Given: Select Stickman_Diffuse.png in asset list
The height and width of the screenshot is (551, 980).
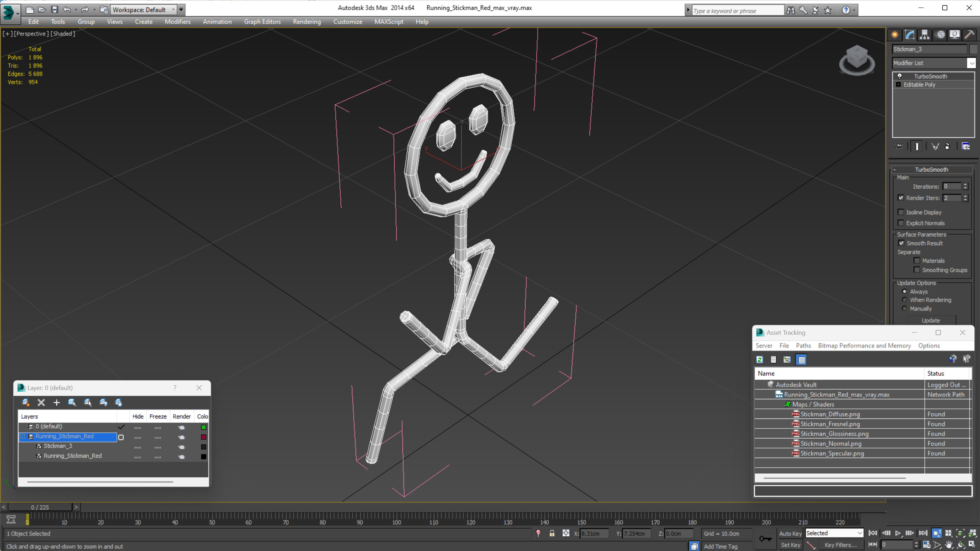Looking at the screenshot, I should pyautogui.click(x=829, y=414).
